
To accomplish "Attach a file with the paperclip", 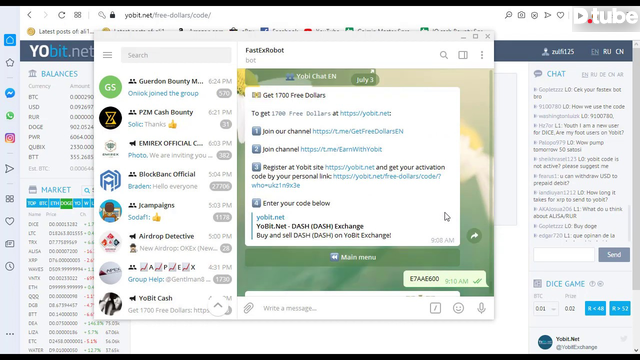I will [249, 308].
